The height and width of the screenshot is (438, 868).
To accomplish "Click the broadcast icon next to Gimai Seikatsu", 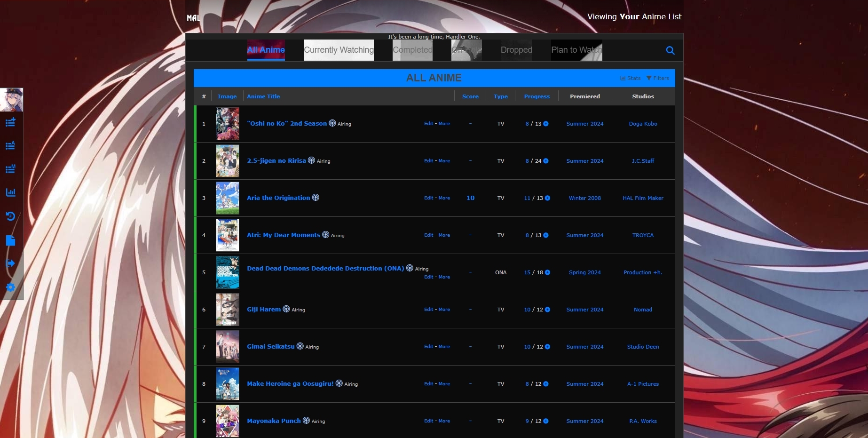I will click(x=300, y=346).
